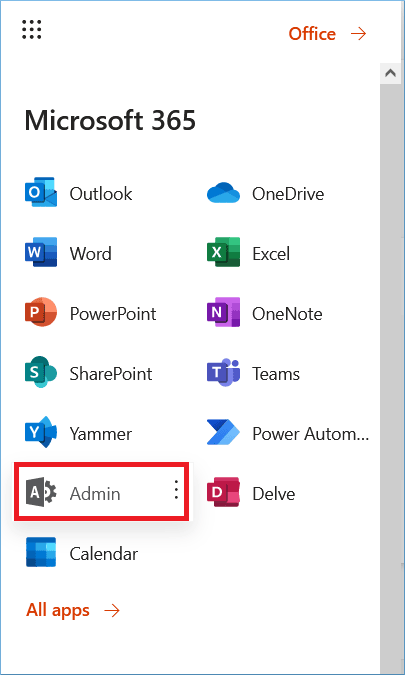Click the Delve text label
This screenshot has height=675, width=405.
click(274, 494)
